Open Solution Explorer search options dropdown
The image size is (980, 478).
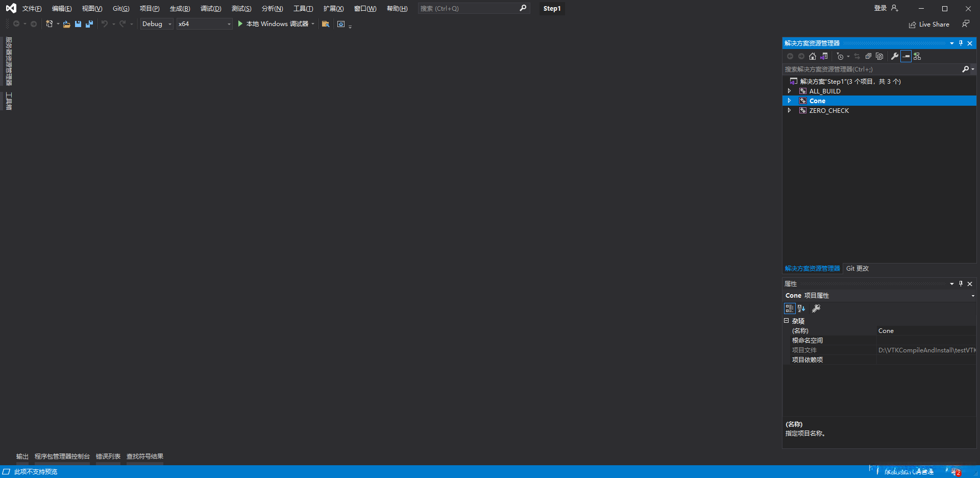[973, 69]
